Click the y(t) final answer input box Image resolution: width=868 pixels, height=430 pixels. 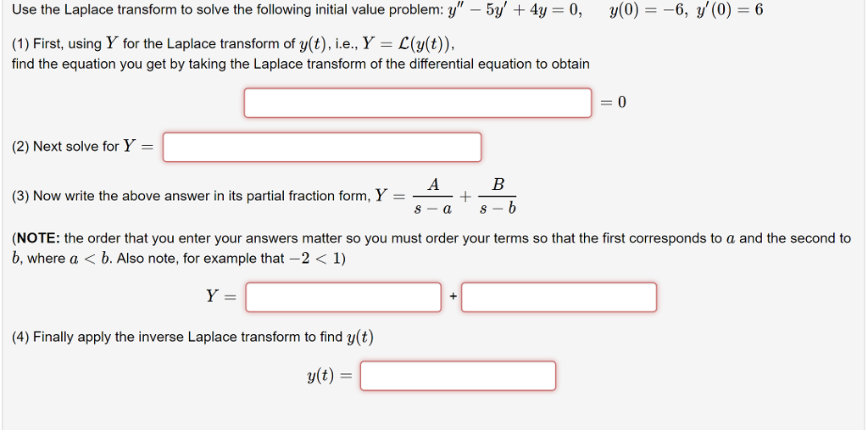click(x=458, y=376)
